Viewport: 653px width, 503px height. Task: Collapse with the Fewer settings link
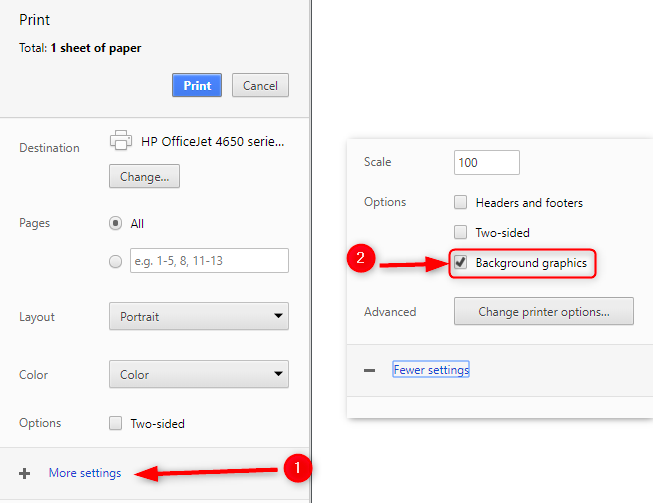coord(431,370)
